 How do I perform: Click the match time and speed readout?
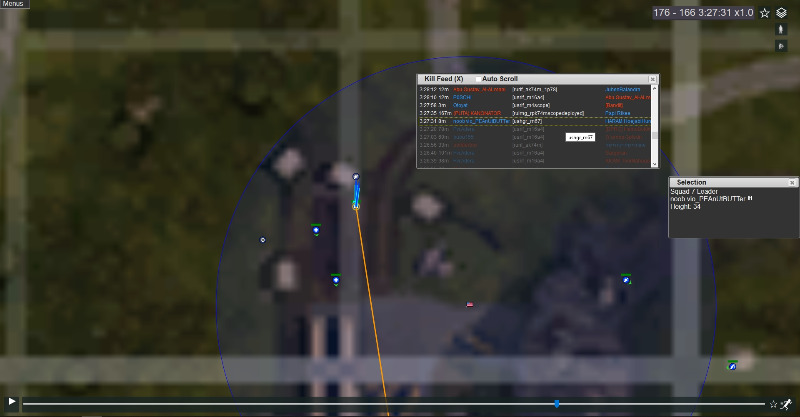(703, 13)
